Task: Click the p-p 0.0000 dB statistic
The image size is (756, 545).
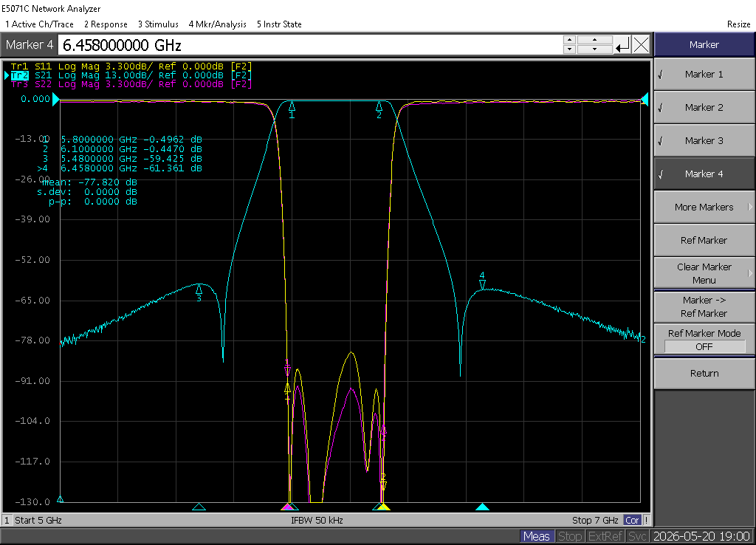Action: (x=92, y=202)
